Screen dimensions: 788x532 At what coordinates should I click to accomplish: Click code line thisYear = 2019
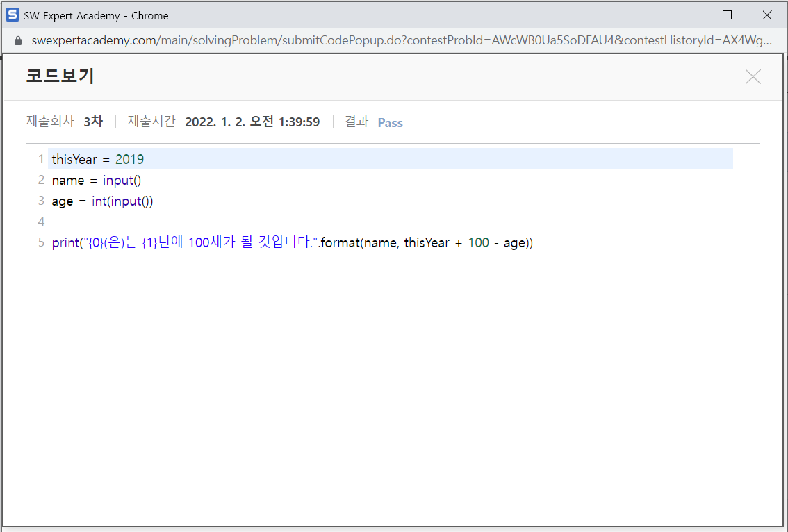(x=97, y=159)
